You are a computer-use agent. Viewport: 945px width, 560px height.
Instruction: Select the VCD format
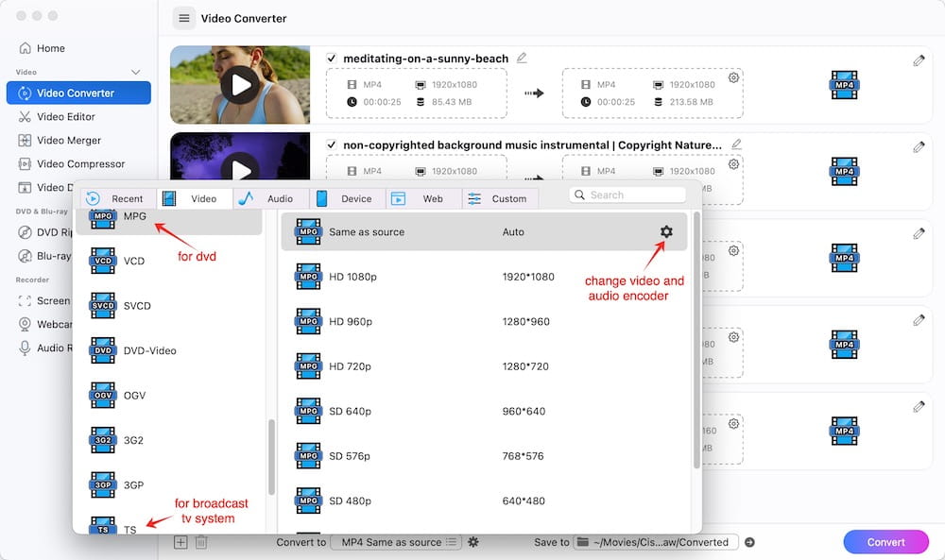[x=169, y=262]
